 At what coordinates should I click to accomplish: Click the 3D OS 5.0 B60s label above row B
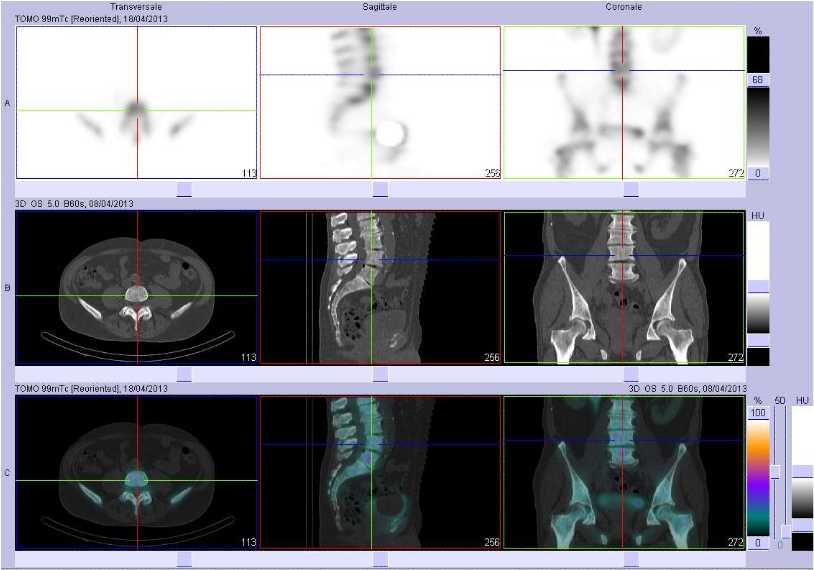point(74,203)
